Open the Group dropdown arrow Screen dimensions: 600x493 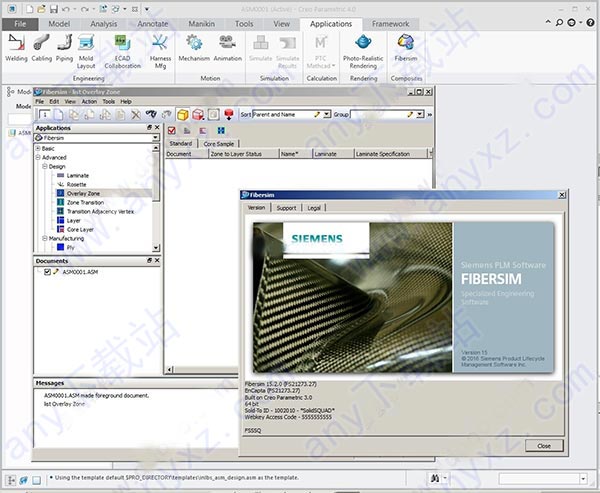(420, 114)
